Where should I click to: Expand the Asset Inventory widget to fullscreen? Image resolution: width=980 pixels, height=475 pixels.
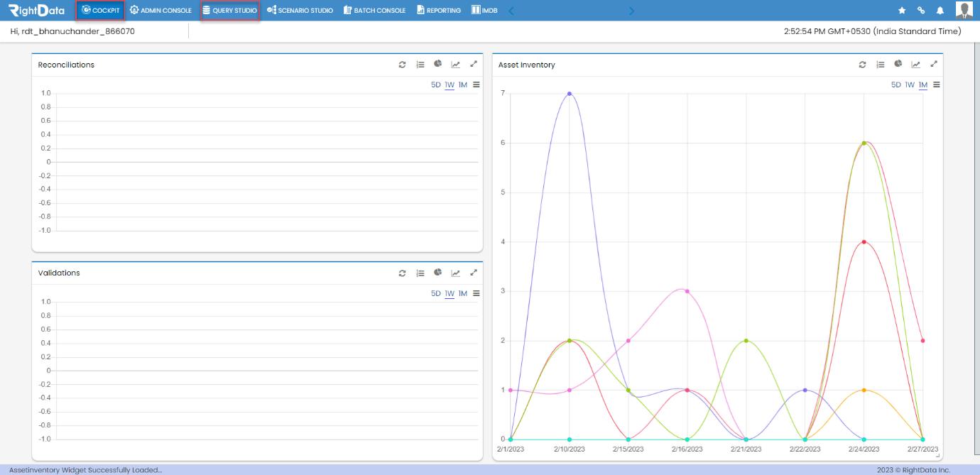pos(934,64)
